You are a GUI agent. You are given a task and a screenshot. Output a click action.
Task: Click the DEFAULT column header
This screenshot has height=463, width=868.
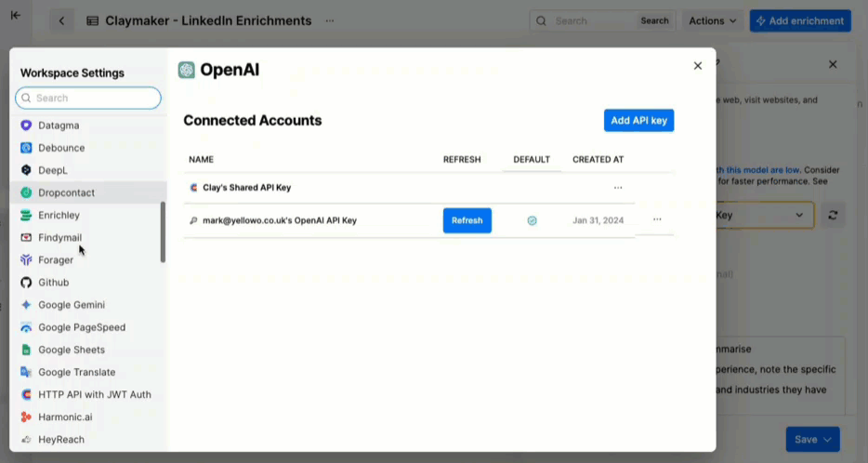[532, 160]
